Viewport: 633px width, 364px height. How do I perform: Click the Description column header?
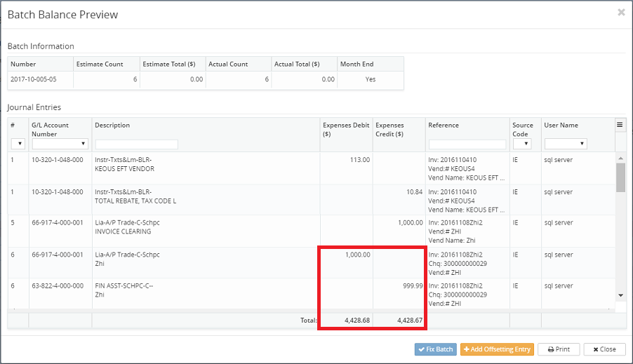(112, 126)
